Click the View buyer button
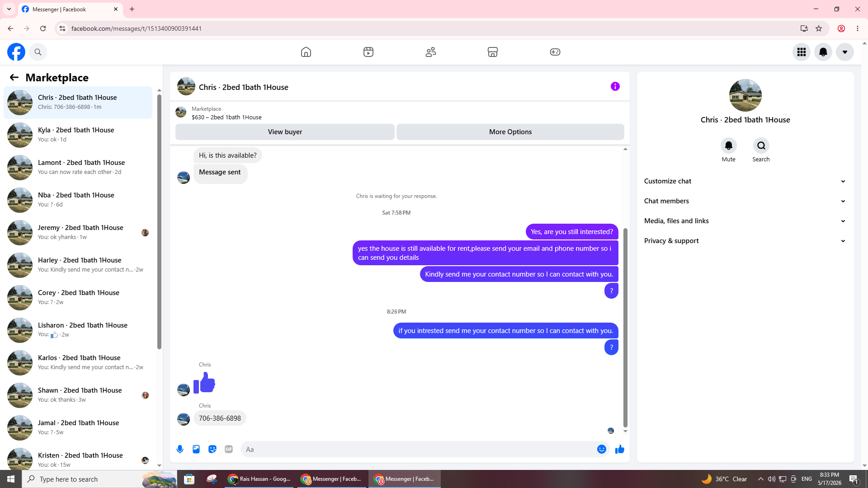 click(285, 132)
